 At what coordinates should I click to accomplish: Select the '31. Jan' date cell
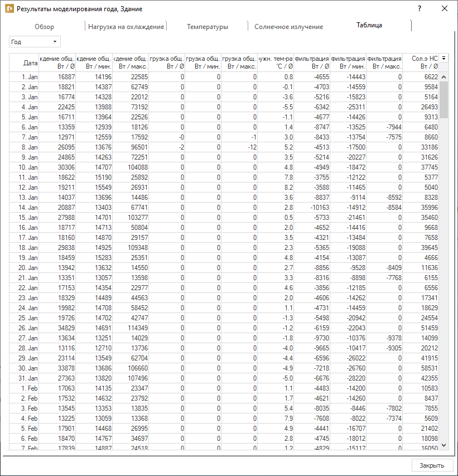(24, 378)
